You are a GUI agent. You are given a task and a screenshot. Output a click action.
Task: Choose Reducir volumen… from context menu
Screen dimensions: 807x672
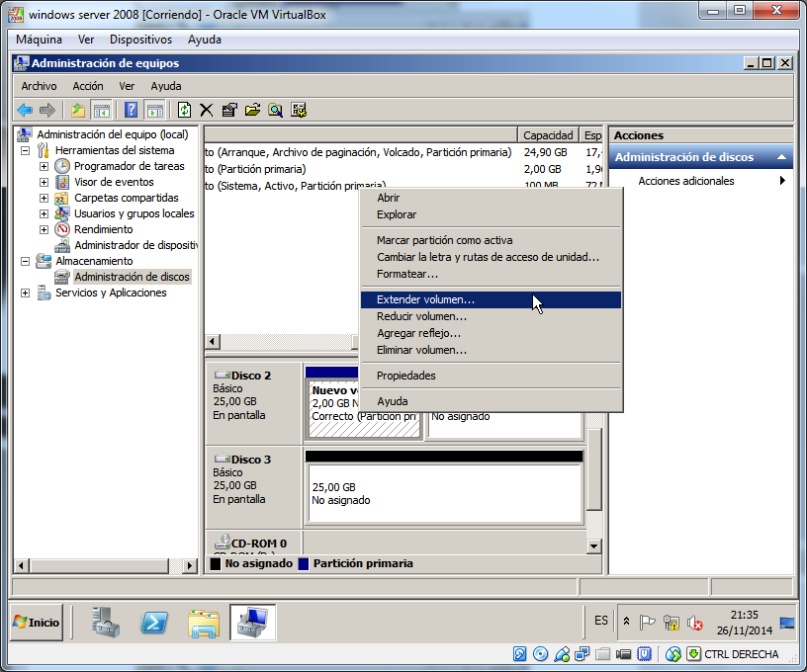[491, 316]
